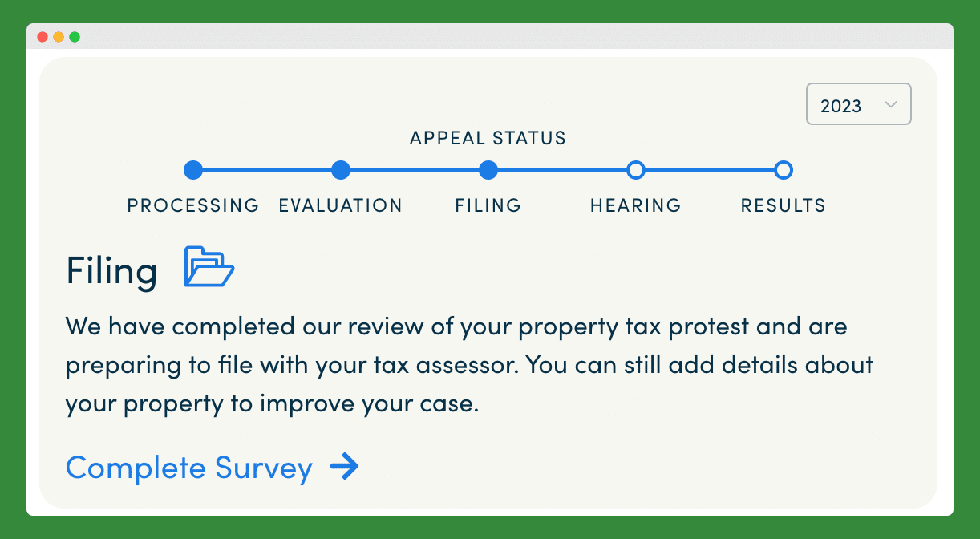Screen dimensions: 980x539
Task: Select the Processing step circle
Action: coord(192,170)
